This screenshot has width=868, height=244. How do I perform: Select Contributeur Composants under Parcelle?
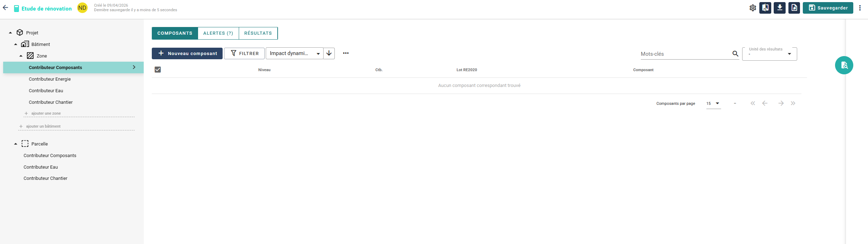50,155
